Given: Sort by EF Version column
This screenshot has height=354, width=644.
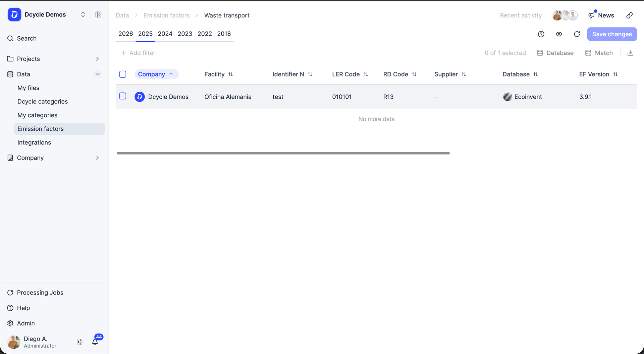Looking at the screenshot, I should (x=598, y=74).
